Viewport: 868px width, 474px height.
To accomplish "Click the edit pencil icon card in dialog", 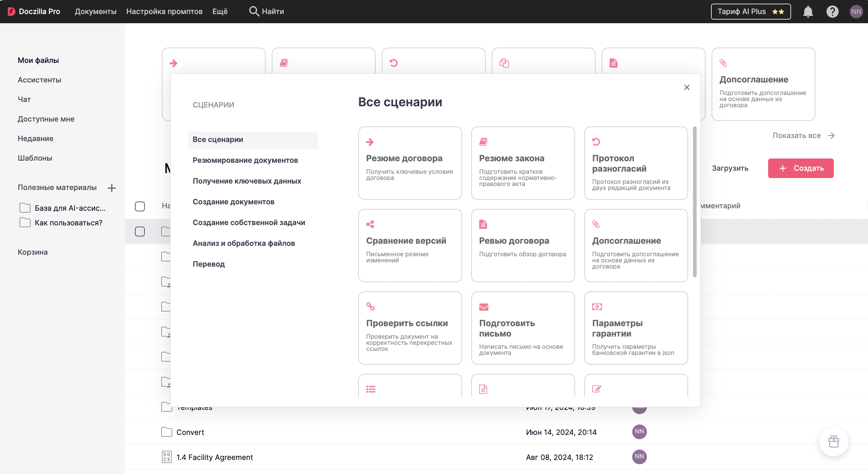I will click(x=596, y=389).
